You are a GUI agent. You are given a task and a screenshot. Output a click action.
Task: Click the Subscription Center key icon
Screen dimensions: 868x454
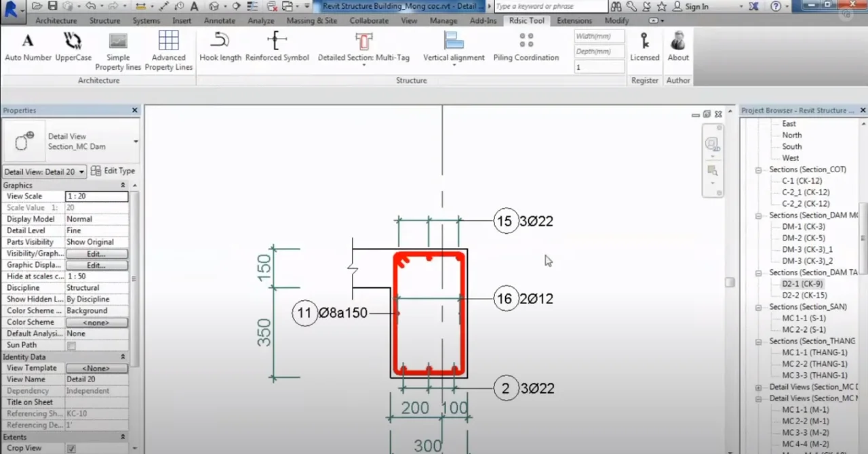pos(631,6)
